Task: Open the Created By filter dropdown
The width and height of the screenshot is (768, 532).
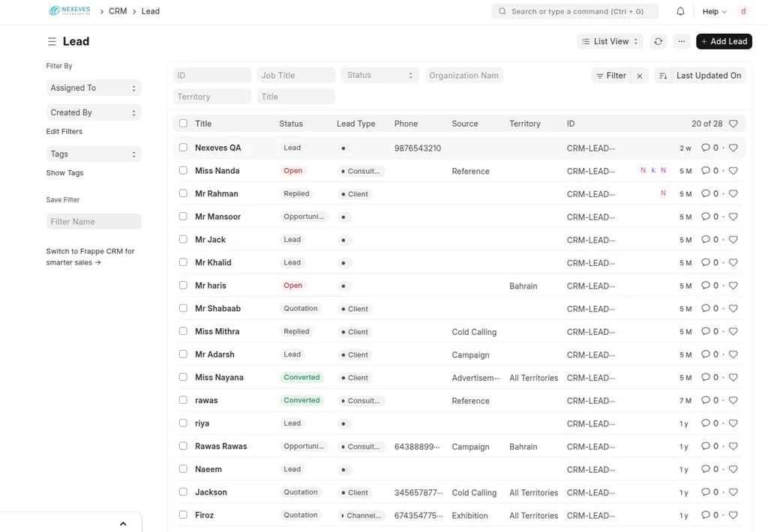Action: (x=94, y=112)
